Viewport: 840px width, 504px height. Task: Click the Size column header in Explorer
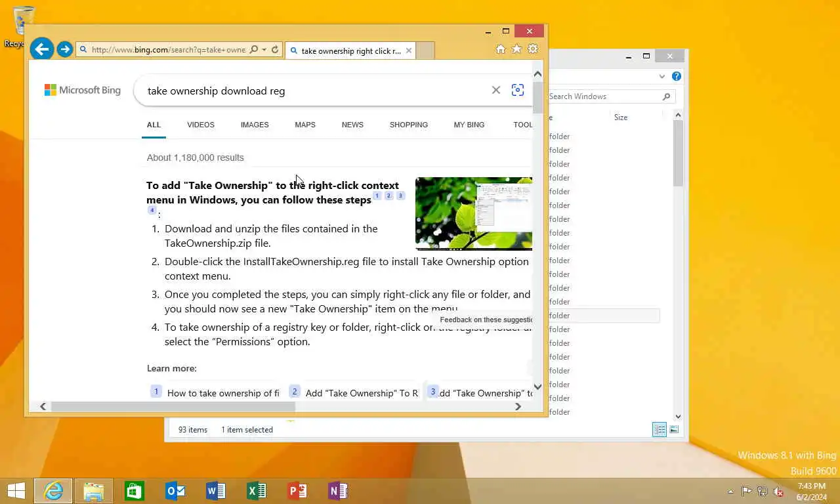pyautogui.click(x=621, y=117)
